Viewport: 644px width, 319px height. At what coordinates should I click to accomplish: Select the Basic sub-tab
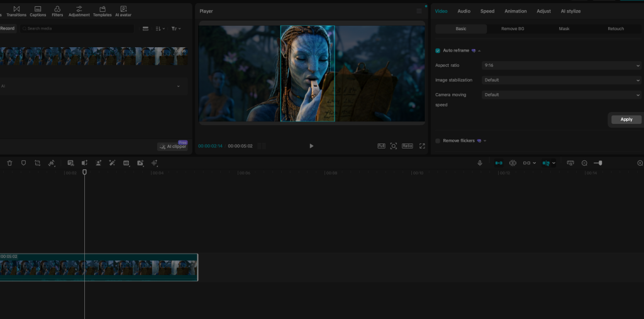coord(461,29)
